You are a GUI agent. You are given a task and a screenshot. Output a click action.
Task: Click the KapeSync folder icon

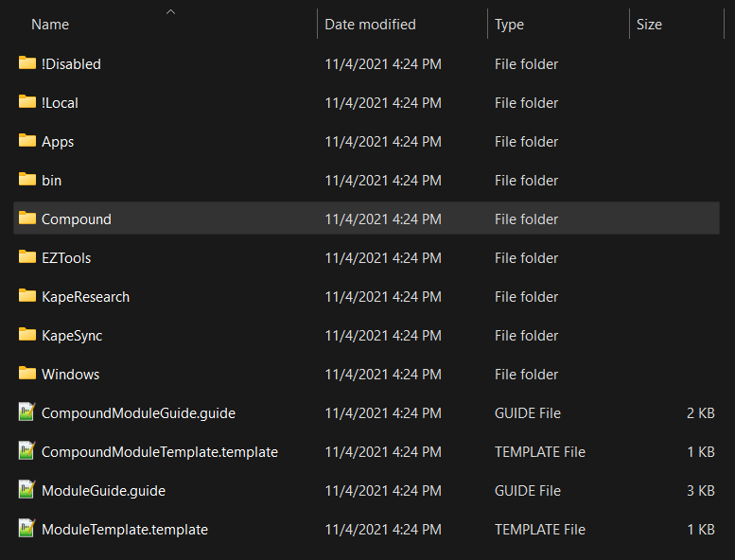click(27, 335)
